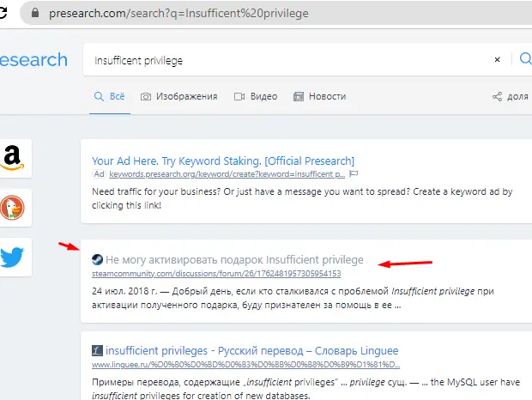Viewport: 532px width, 400px height.
Task: Click the video camera icon in the Видео tab
Action: point(239,97)
